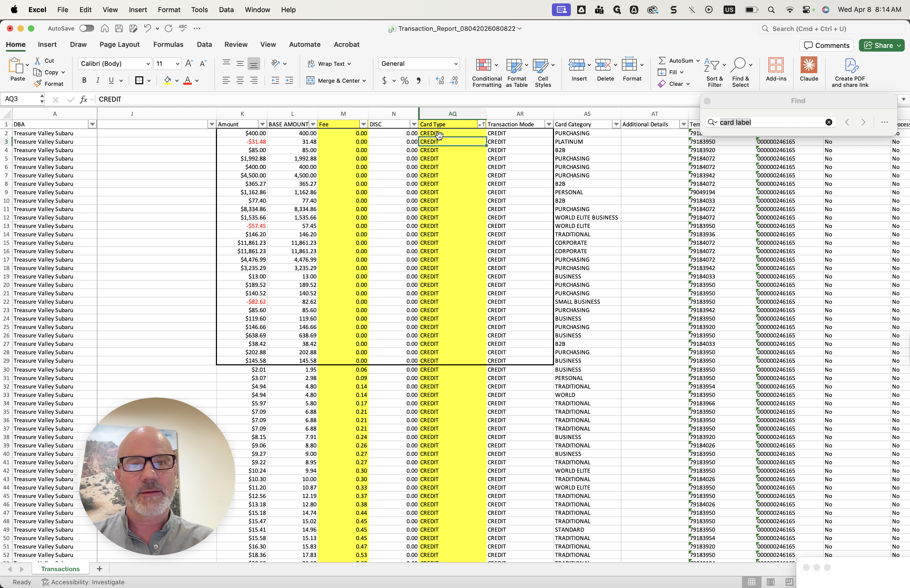Open the General number format dropdown

pyautogui.click(x=456, y=64)
